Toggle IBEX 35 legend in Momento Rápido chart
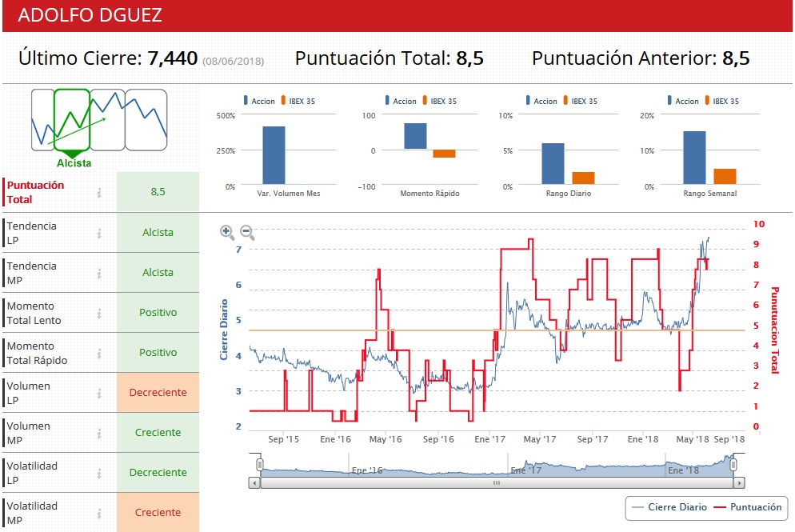This screenshot has width=795, height=532. click(x=440, y=101)
